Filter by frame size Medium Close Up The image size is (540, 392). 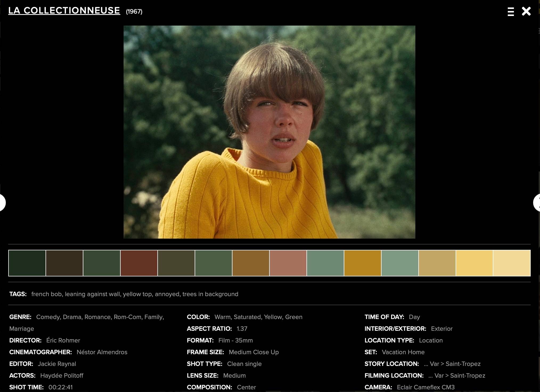click(254, 352)
